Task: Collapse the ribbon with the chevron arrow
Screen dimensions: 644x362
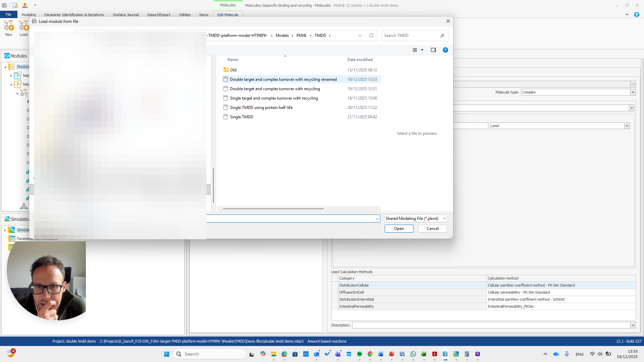Action: pyautogui.click(x=627, y=14)
